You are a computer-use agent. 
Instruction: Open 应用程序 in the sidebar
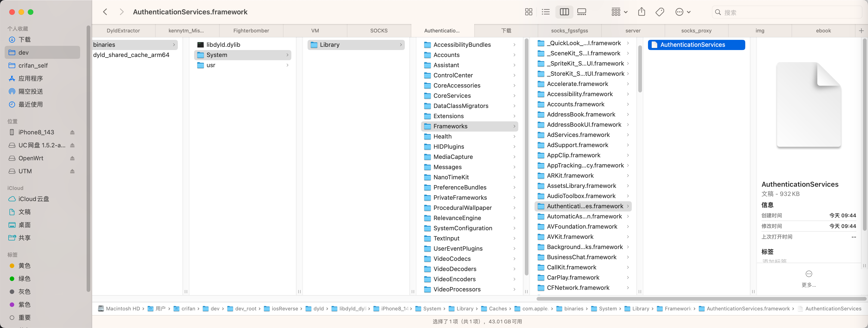tap(42, 79)
